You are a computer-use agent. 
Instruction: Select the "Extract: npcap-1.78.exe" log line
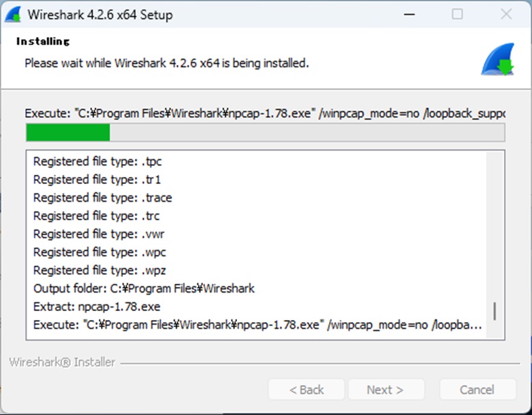(97, 307)
